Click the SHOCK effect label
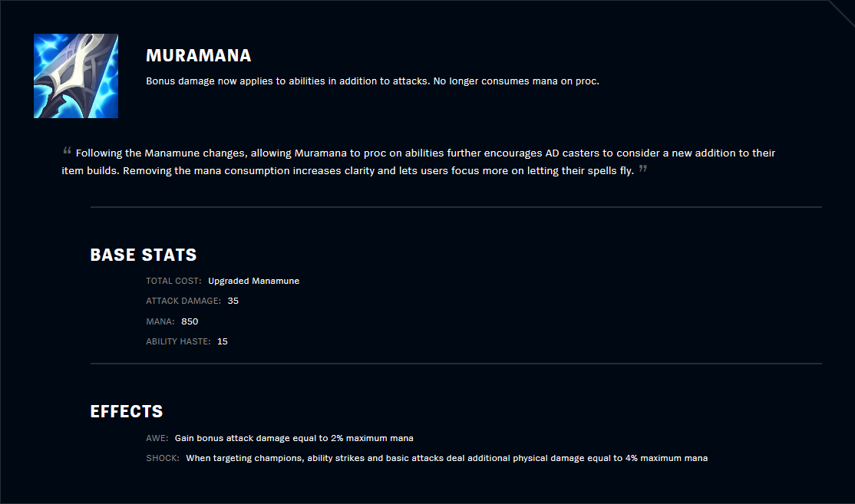The height and width of the screenshot is (504, 855). pos(163,458)
